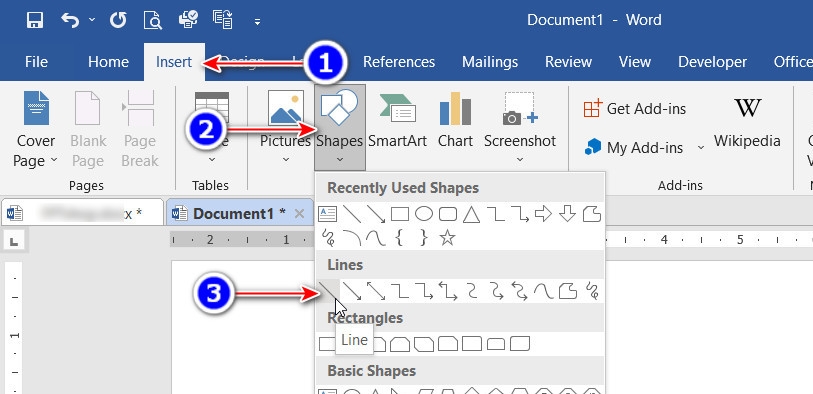The image size is (813, 394).
Task: Select the triangle shape in recently used shapes
Action: click(x=471, y=214)
